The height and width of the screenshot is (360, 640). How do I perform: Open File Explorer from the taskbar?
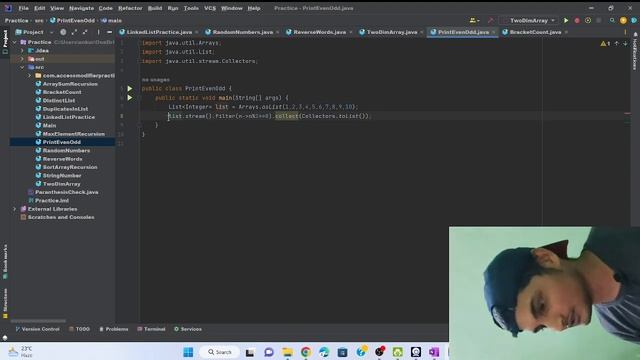pos(287,352)
